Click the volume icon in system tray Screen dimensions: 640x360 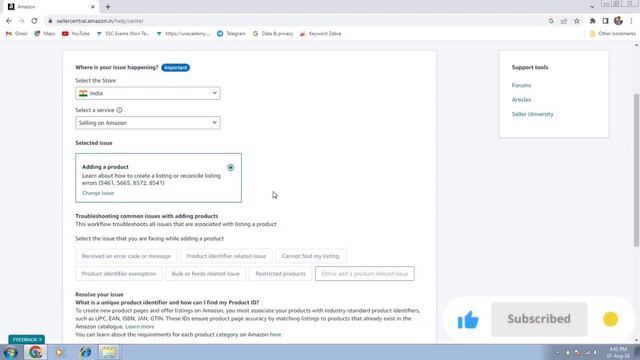tap(596, 352)
